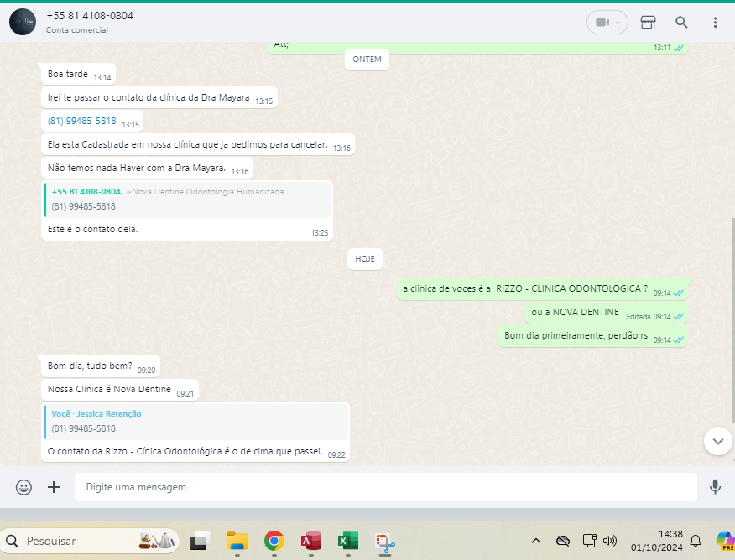
Task: Open the clock showing 14:38 01/10/2024
Action: point(656,541)
